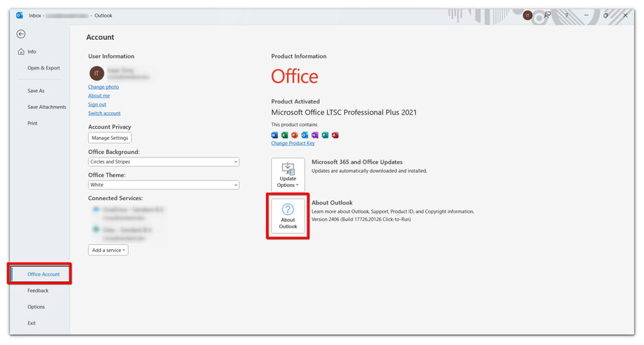
Task: Open the Feedback page
Action: (x=38, y=291)
